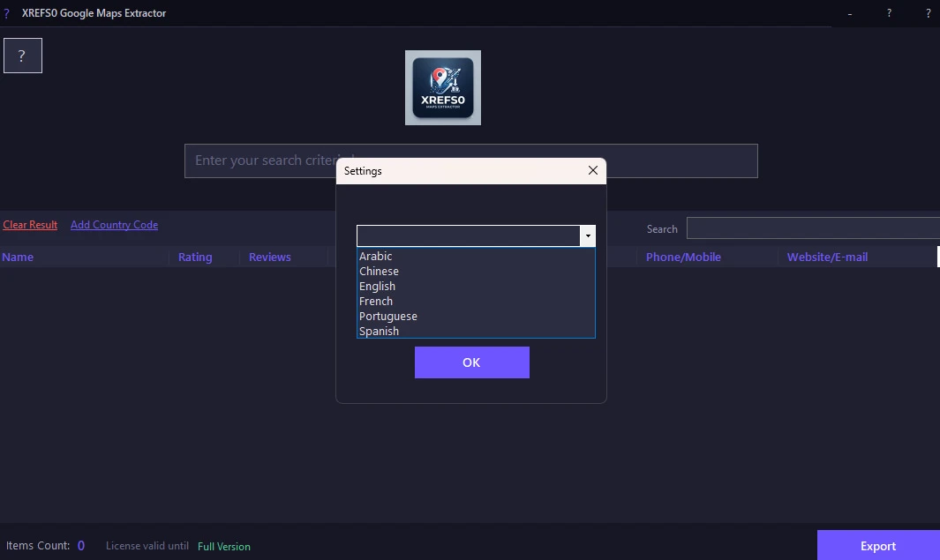Focus the results Search box
The image size is (940, 560).
(813, 228)
